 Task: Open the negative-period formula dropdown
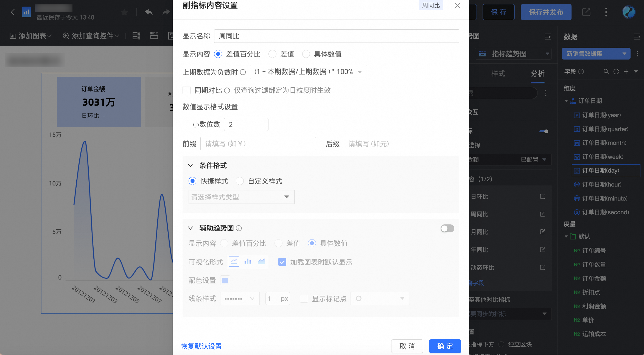[x=308, y=72]
